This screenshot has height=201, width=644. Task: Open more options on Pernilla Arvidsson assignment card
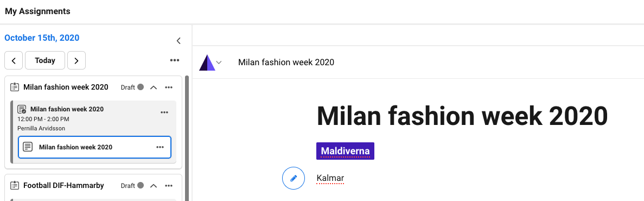tap(164, 112)
